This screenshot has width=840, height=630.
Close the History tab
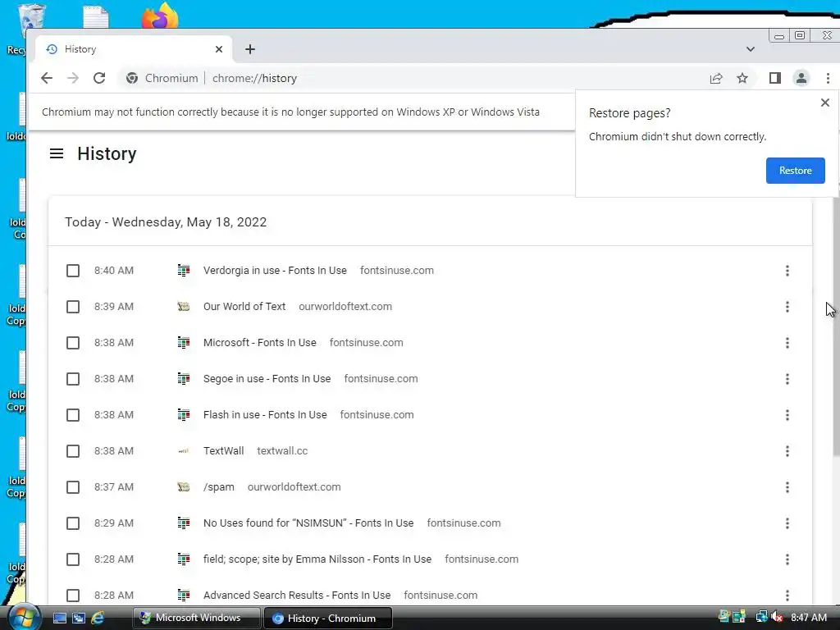coord(218,49)
